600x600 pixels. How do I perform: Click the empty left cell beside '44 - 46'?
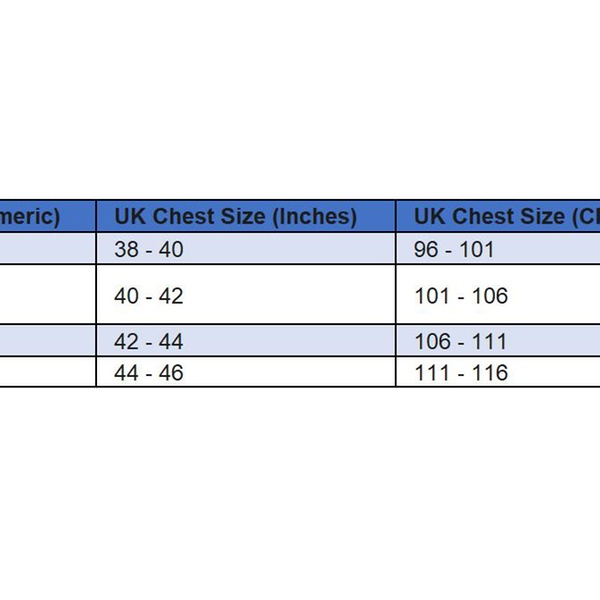(47, 373)
